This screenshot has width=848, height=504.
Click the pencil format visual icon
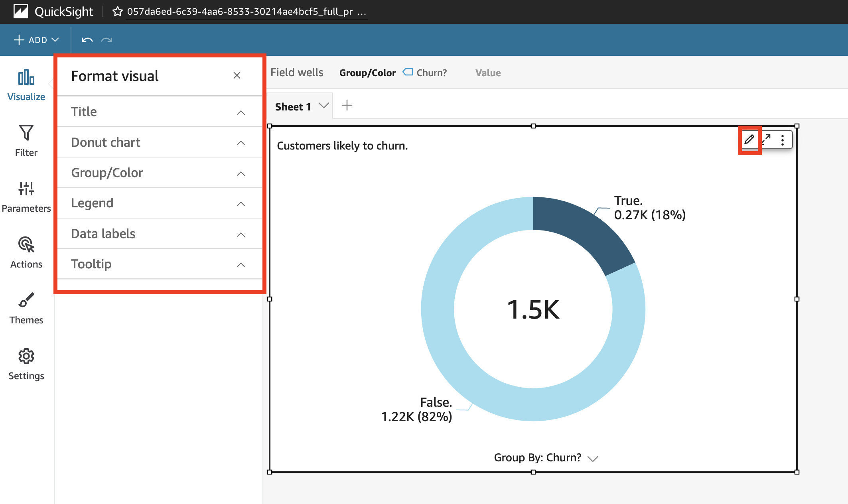[x=749, y=140]
